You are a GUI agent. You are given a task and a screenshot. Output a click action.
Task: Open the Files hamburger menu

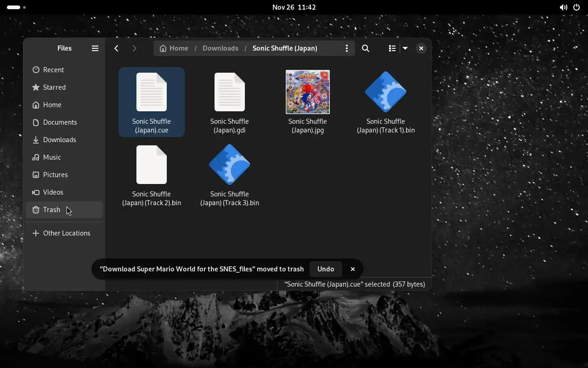point(95,48)
